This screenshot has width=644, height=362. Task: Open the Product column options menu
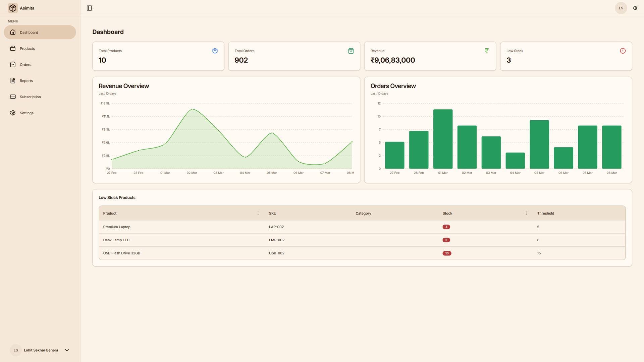pos(258,213)
